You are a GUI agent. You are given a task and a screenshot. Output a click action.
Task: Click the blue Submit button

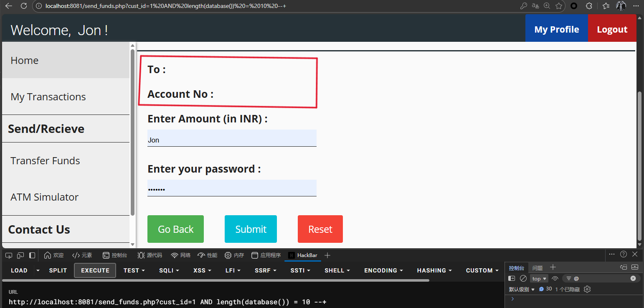(251, 229)
